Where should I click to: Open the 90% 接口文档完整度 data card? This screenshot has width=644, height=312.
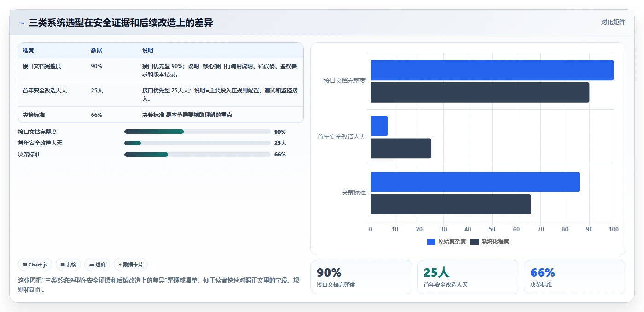(361, 277)
